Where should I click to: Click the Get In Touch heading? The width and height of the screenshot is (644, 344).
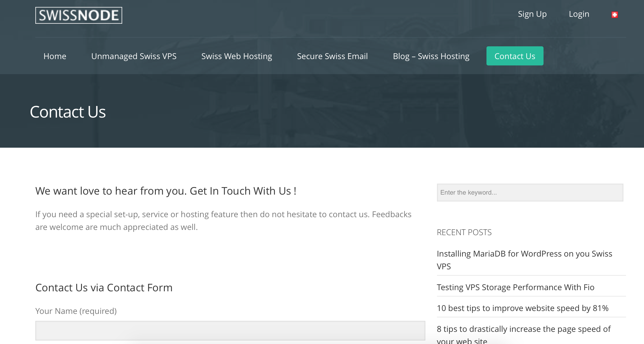pyautogui.click(x=166, y=191)
